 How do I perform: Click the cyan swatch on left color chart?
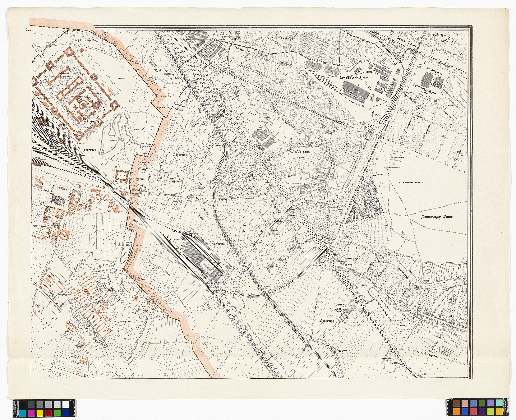coord(23,414)
